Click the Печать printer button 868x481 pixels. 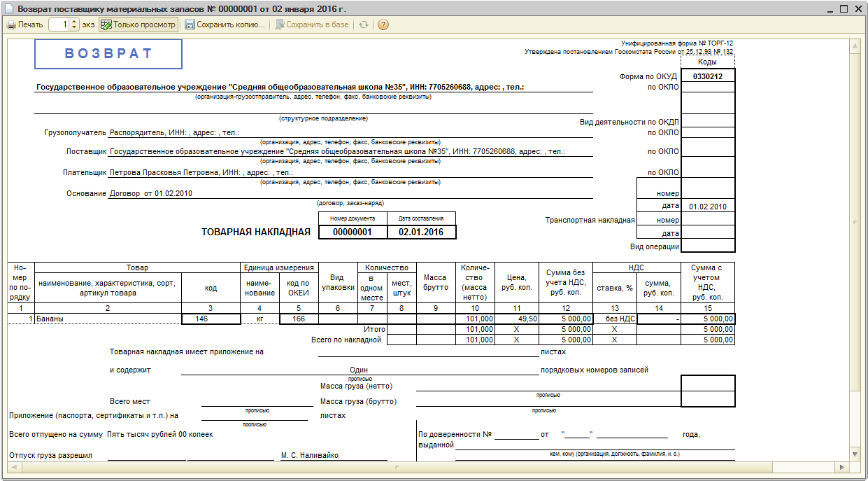pos(24,25)
